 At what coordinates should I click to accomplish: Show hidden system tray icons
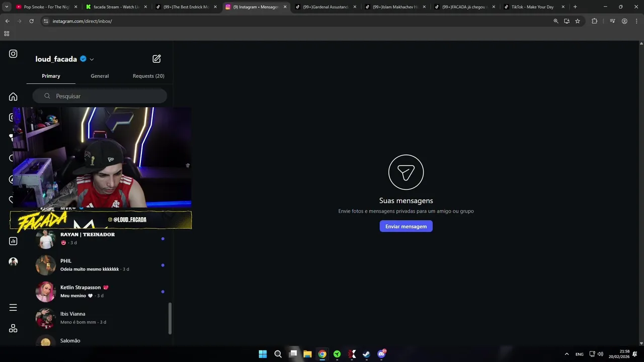click(x=567, y=354)
